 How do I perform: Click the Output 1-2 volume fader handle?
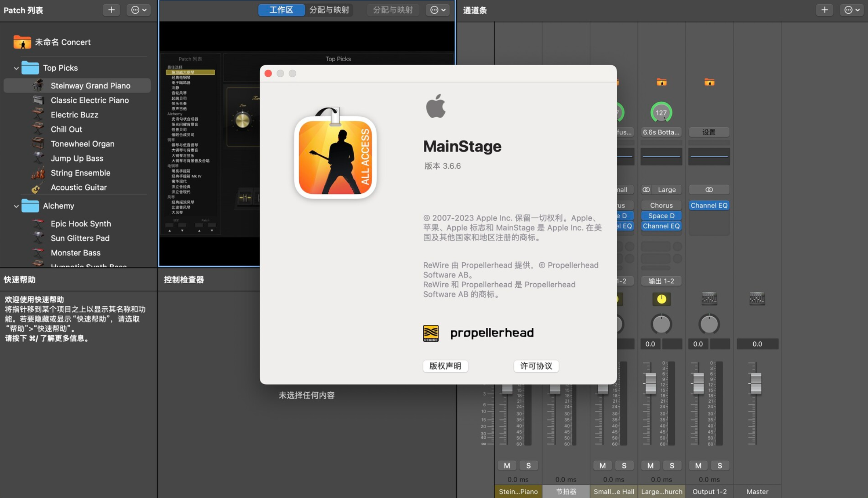pos(698,383)
